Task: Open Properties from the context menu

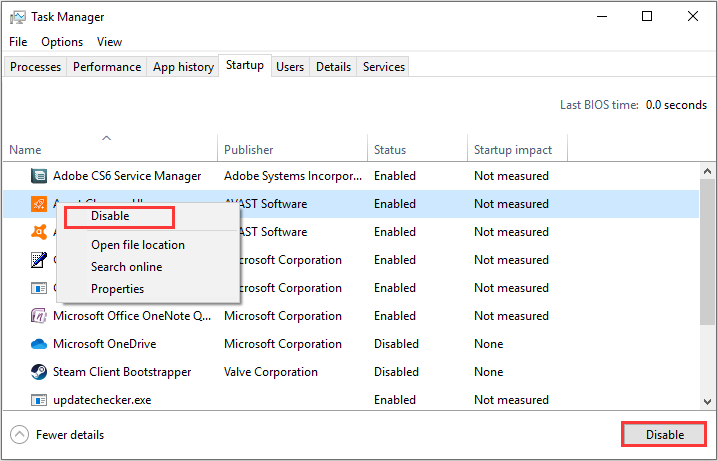Action: pos(117,289)
